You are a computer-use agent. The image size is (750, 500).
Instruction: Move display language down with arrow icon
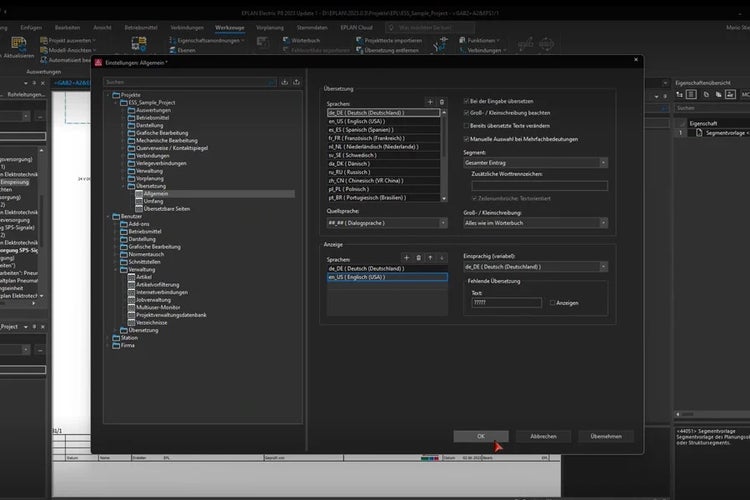(443, 257)
